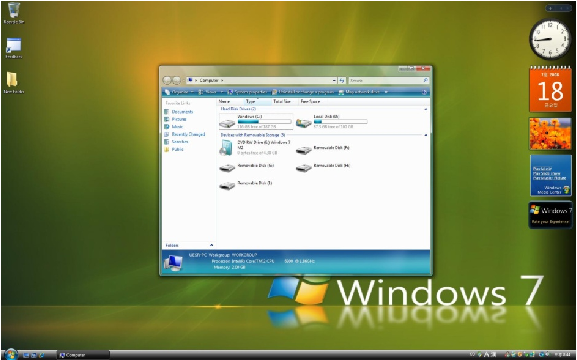Click the Forward arrow in Explorer
Screen dimensions: 577x360
[177, 80]
